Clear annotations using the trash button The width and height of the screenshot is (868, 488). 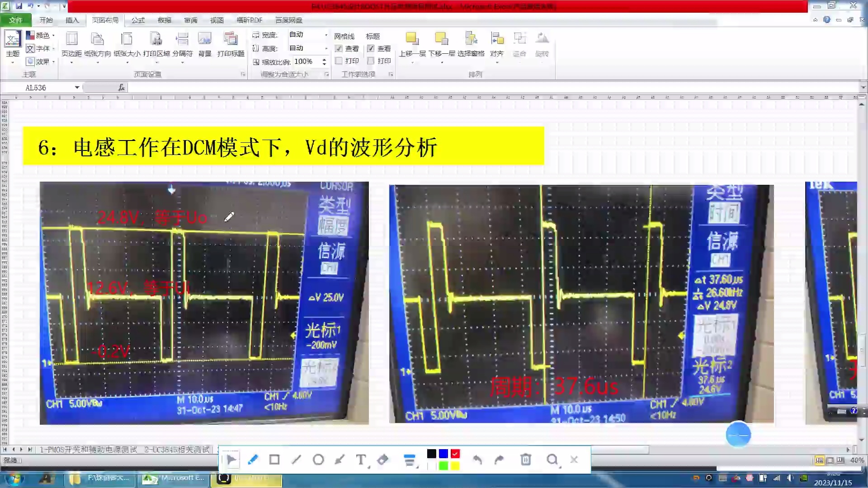[x=525, y=459]
